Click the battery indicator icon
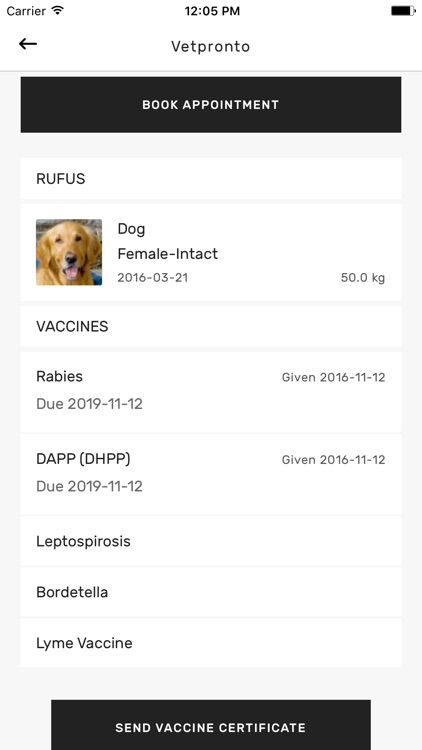The image size is (422, 750). click(403, 11)
